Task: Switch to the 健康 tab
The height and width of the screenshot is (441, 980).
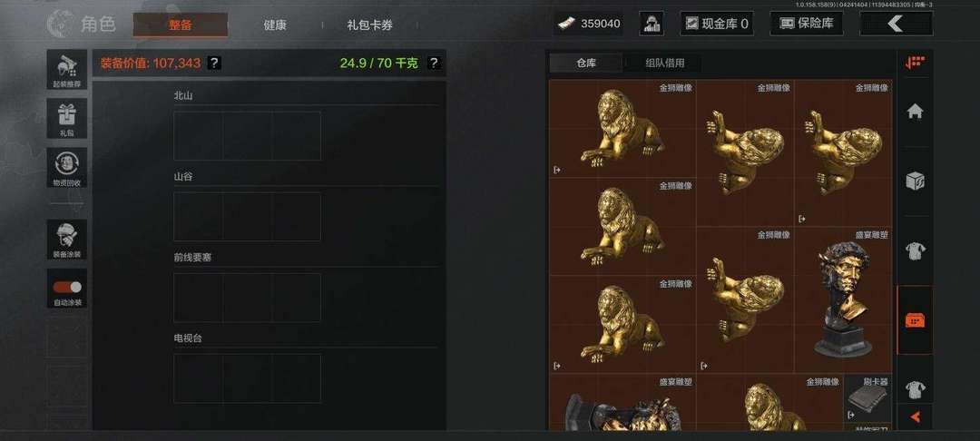Action: coord(275,25)
